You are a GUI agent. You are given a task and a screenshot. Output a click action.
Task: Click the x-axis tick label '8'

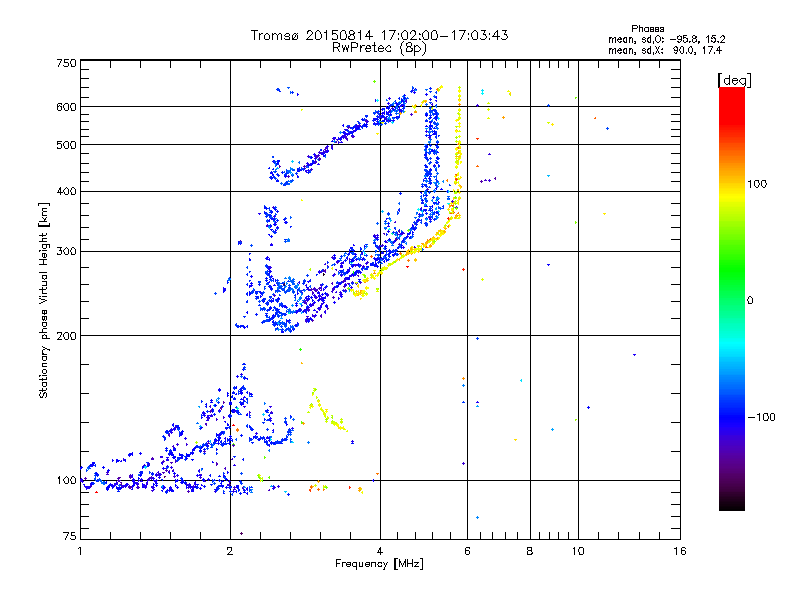click(530, 551)
